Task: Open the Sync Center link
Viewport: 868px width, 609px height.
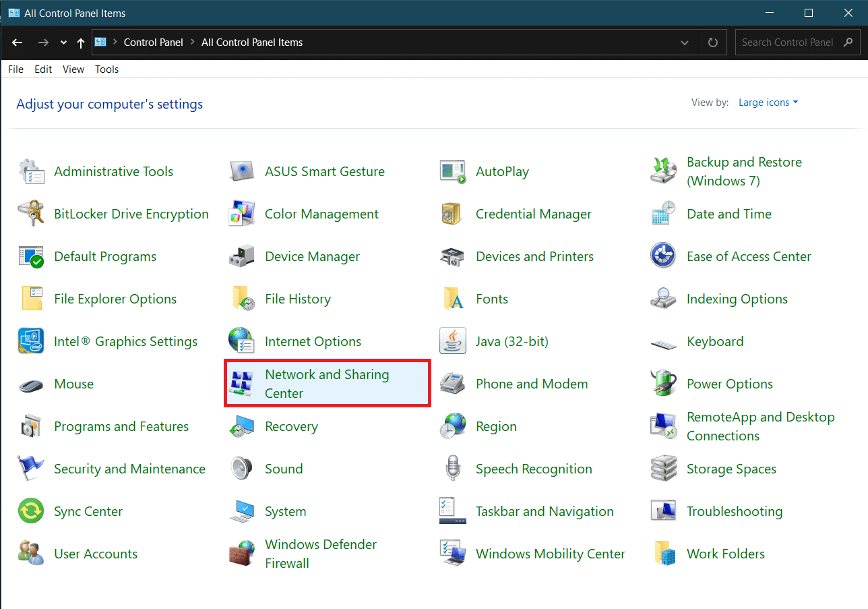Action: tap(88, 511)
